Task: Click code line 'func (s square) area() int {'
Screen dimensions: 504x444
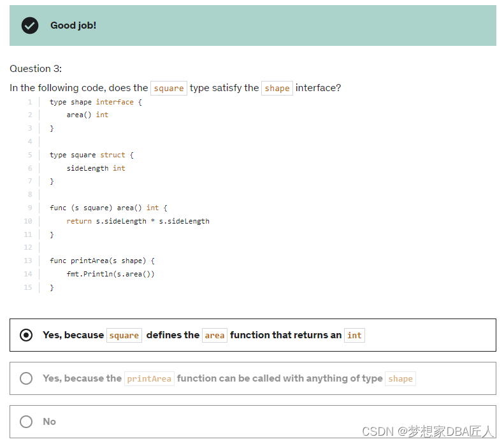Action: click(109, 208)
